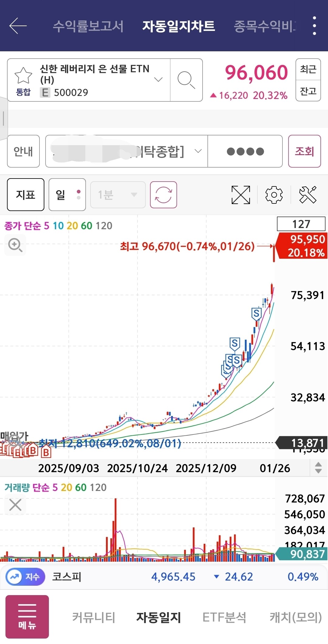Close the volume panel with X icon
328x644 pixels.
(x=15, y=505)
